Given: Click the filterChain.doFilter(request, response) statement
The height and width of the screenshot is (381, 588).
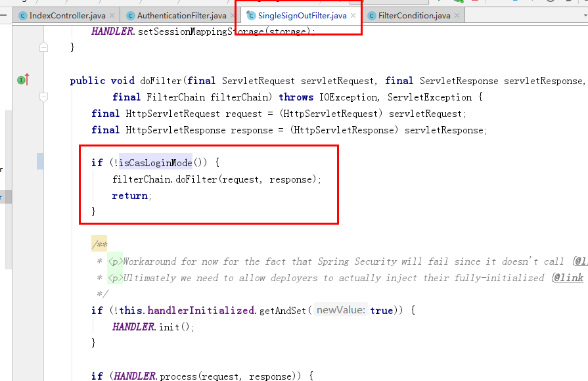Looking at the screenshot, I should (x=217, y=179).
